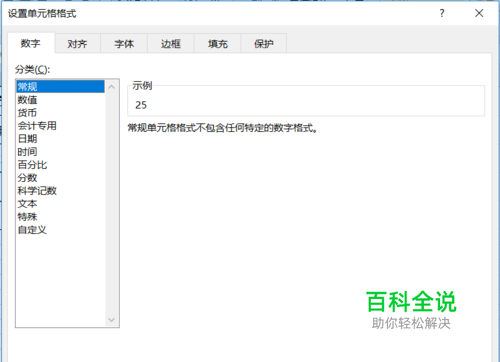Image resolution: width=500 pixels, height=362 pixels.
Task: Close the 设置单元格格式 dialog
Action: point(479,13)
